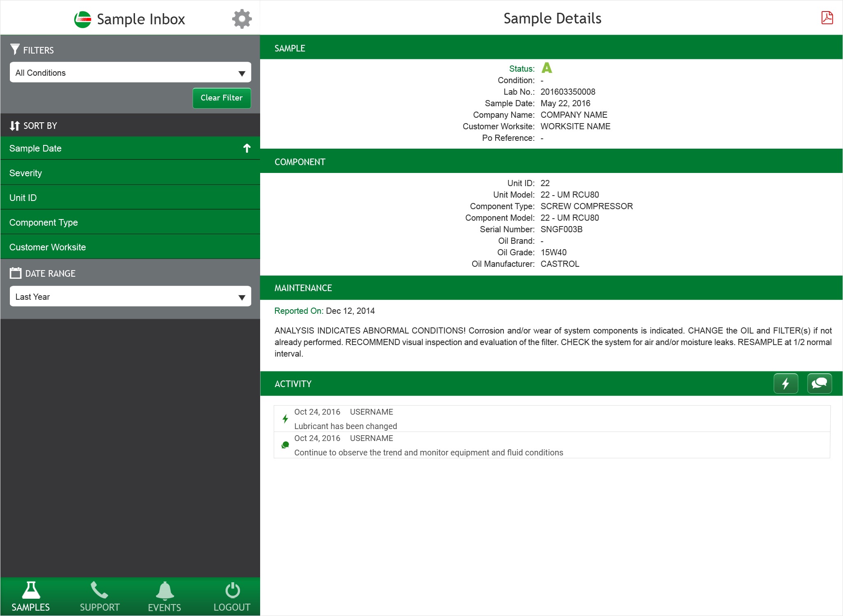843x616 pixels.
Task: Toggle the Sample Date sort direction arrow
Action: point(247,148)
